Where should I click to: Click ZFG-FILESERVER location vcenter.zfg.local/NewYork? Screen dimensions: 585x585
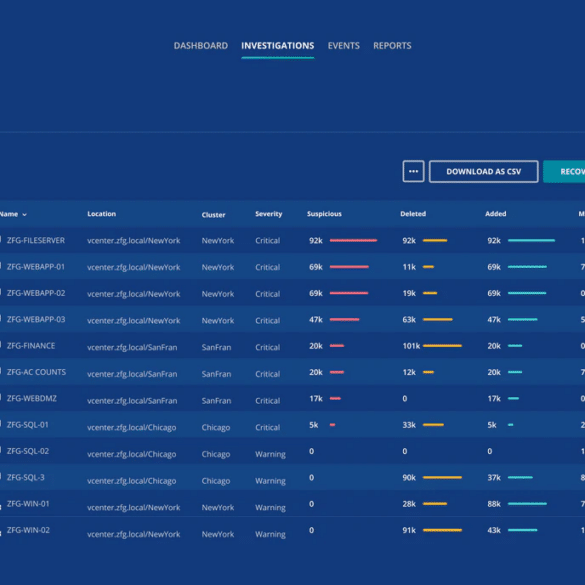click(134, 241)
